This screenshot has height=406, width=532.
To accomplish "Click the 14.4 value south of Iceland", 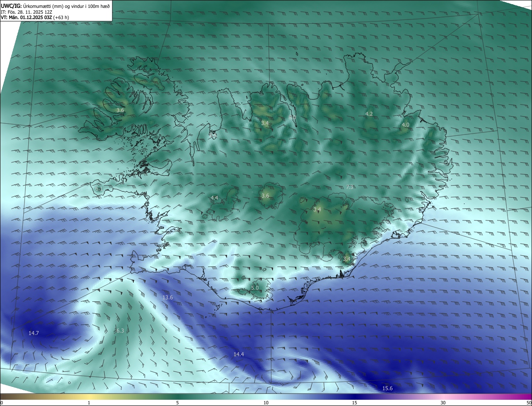I will [x=239, y=355].
